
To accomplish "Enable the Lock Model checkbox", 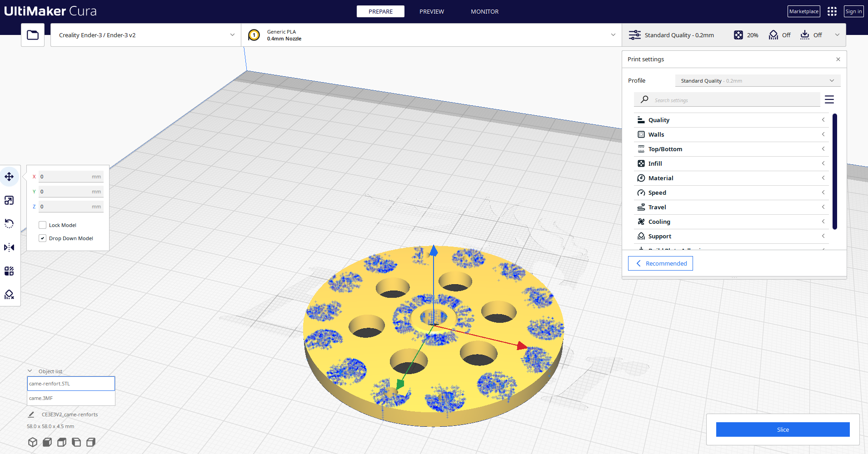I will [42, 225].
